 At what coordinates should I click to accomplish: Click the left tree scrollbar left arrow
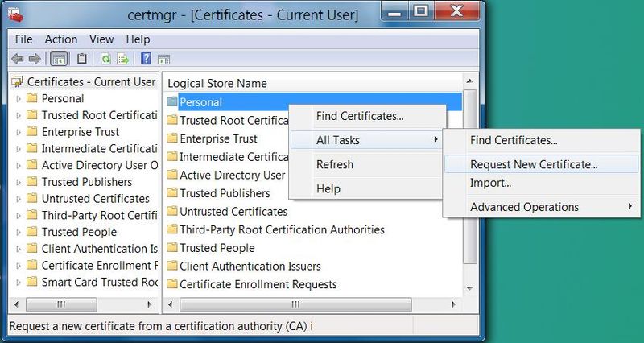(16, 304)
